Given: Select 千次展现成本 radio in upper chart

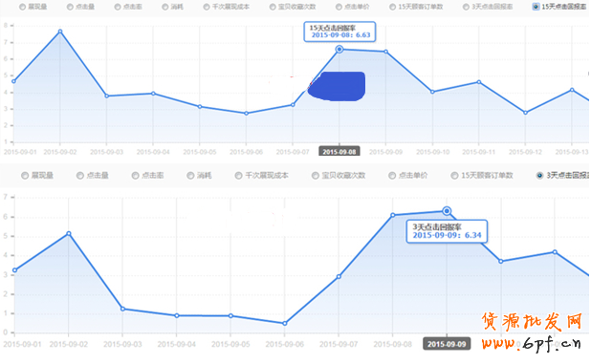Looking at the screenshot, I should (x=207, y=7).
